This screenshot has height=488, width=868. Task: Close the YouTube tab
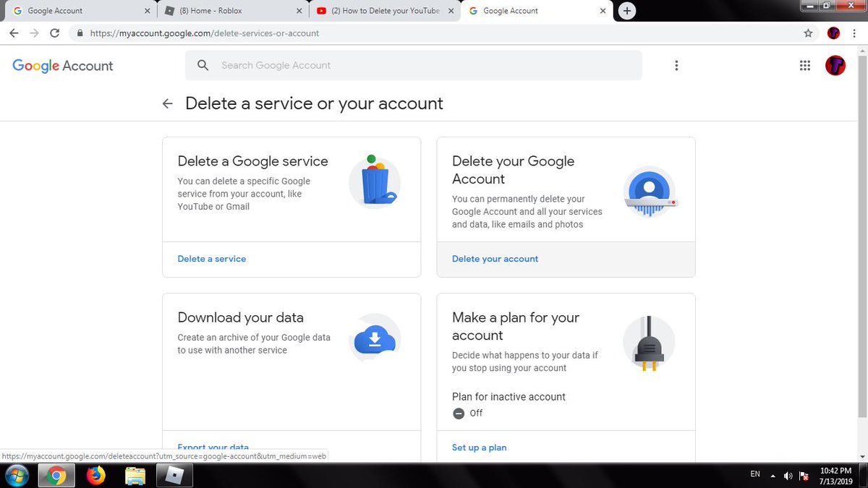(x=451, y=11)
